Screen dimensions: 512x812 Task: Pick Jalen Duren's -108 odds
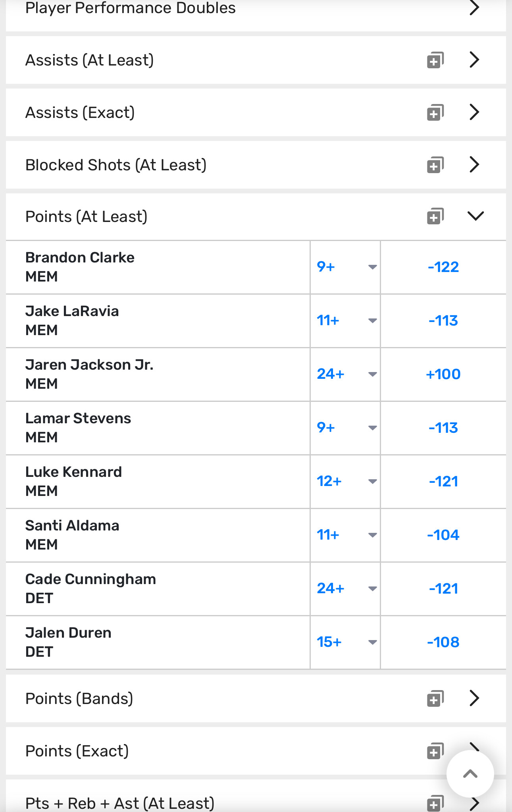(x=443, y=642)
